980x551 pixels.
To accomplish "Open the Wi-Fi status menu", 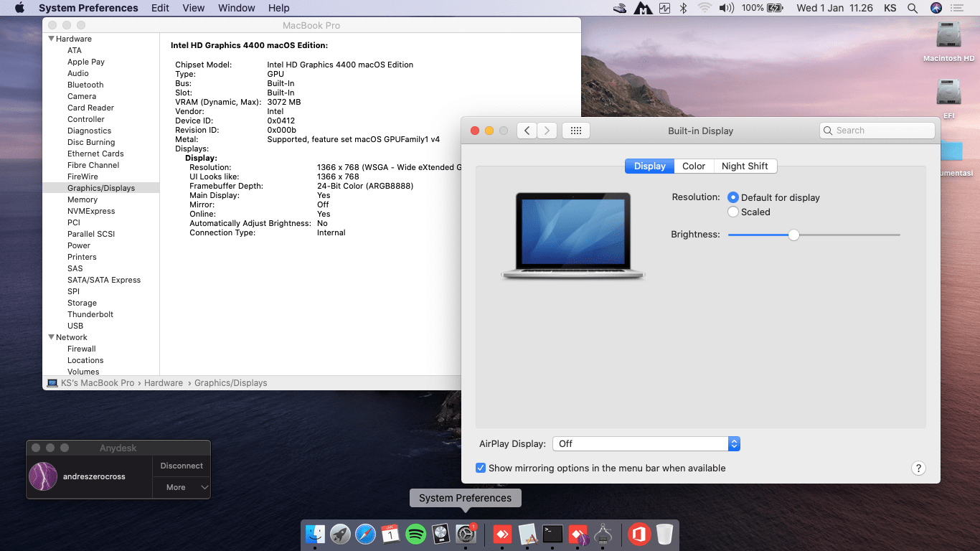I will click(x=705, y=8).
